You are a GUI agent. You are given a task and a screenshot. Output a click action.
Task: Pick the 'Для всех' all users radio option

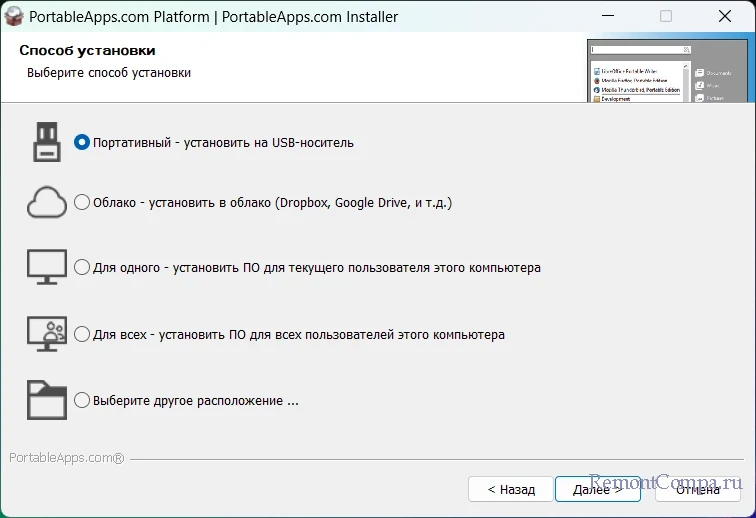click(82, 334)
